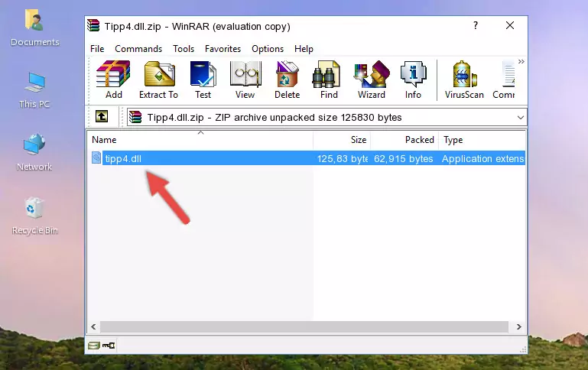The image size is (588, 370).
Task: Go up one folder level
Action: (102, 117)
